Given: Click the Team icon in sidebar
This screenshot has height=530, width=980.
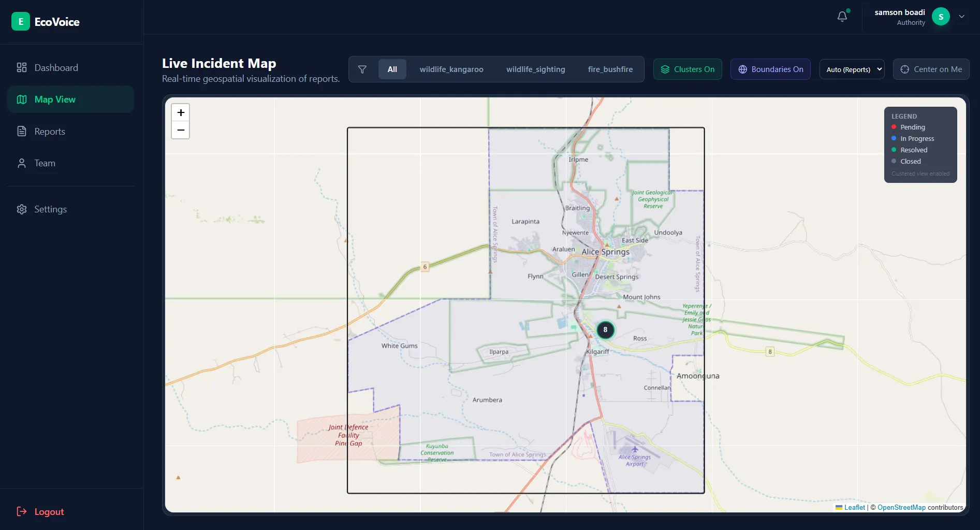Looking at the screenshot, I should coord(22,163).
